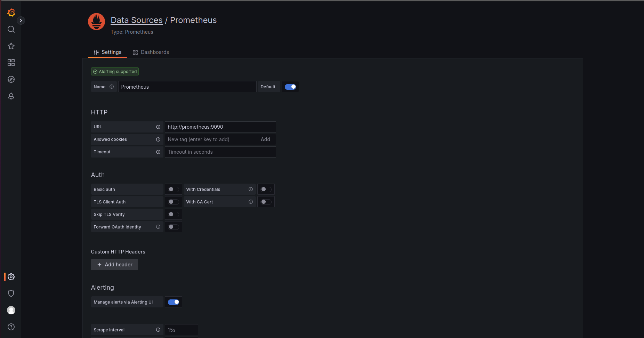Screen dimensions: 644x338
Task: Click the Alerting section heading
Action: (x=102, y=288)
